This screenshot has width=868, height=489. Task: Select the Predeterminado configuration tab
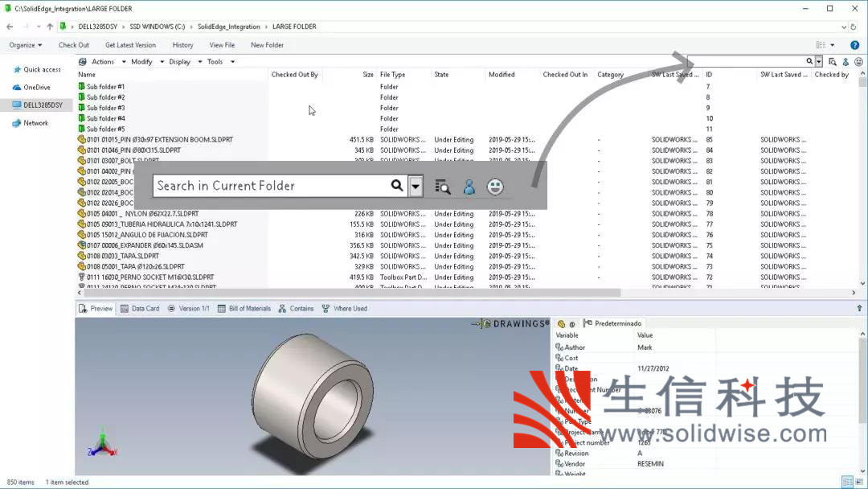612,323
